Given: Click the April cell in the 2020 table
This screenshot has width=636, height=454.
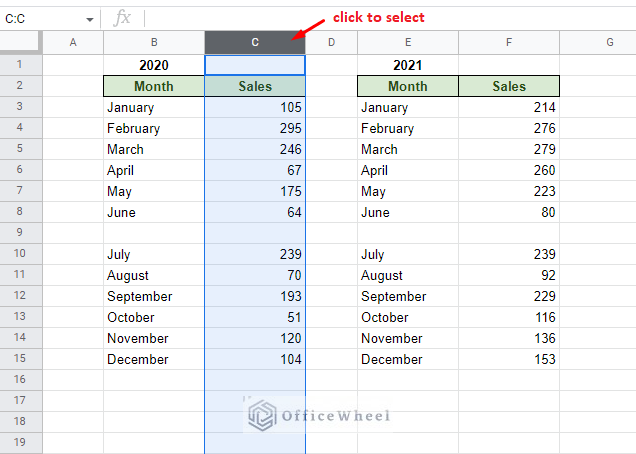Looking at the screenshot, I should point(154,170).
